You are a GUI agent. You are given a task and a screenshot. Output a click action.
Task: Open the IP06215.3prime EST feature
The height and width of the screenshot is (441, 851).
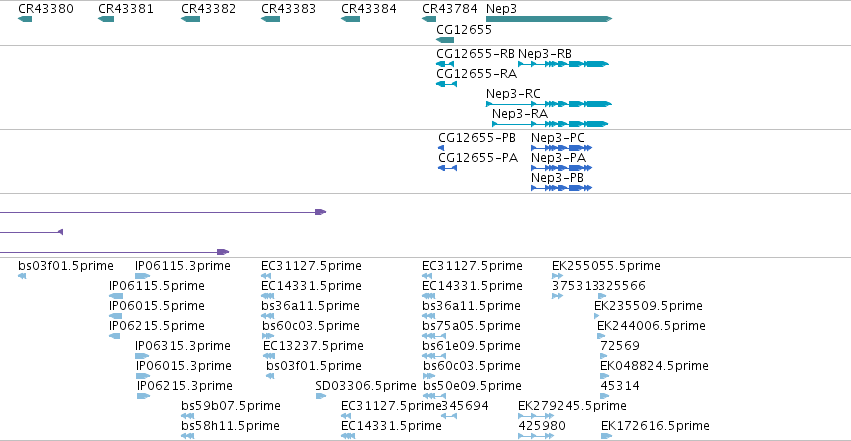tap(144, 397)
